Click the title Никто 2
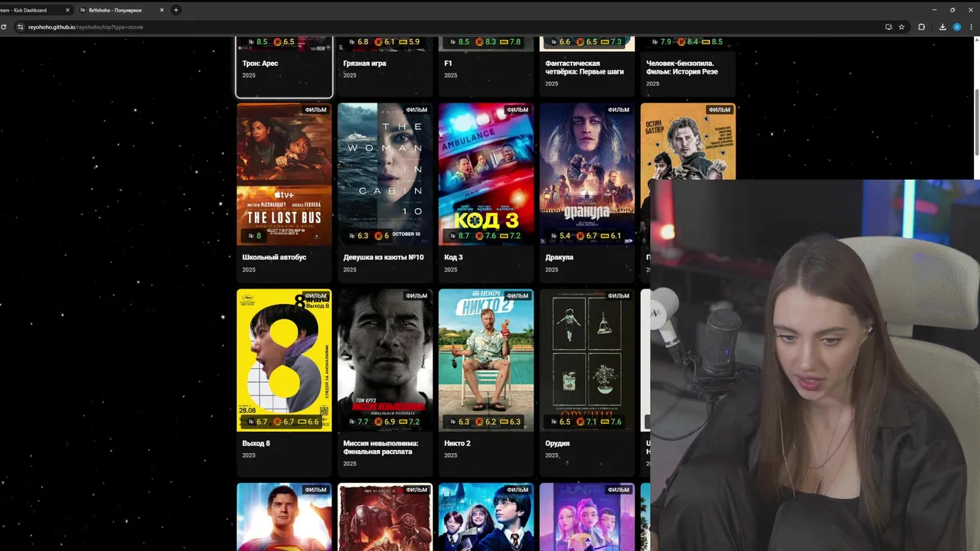This screenshot has height=551, width=980. click(457, 443)
